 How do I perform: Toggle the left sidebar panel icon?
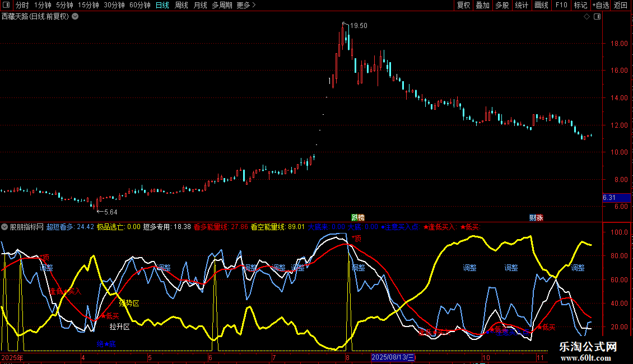click(6, 5)
